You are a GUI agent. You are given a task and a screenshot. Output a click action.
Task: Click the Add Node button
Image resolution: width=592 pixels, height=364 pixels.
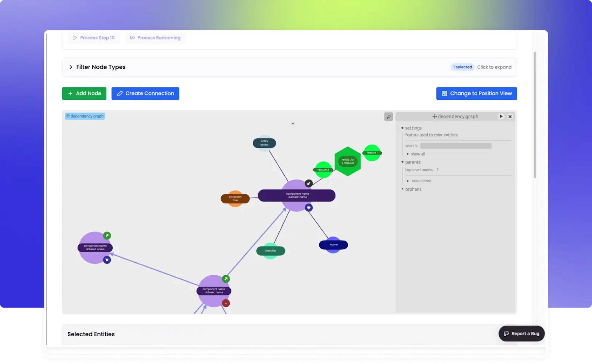(84, 93)
